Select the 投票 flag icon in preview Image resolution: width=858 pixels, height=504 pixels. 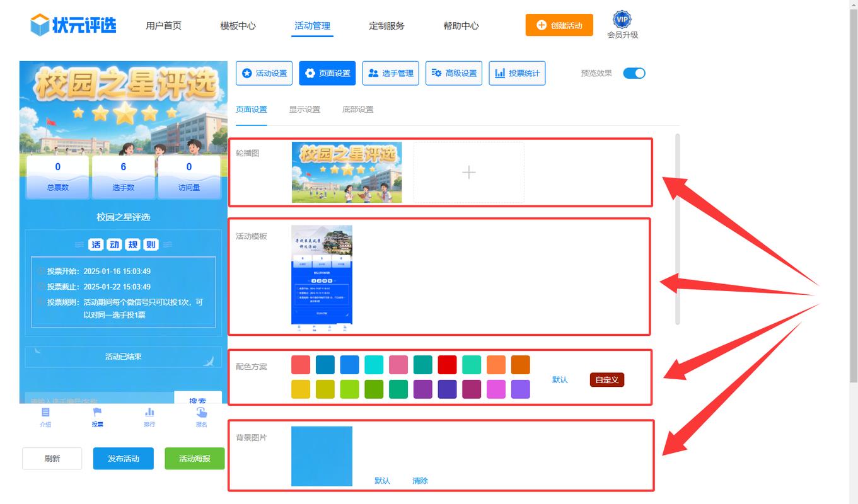[x=97, y=413]
